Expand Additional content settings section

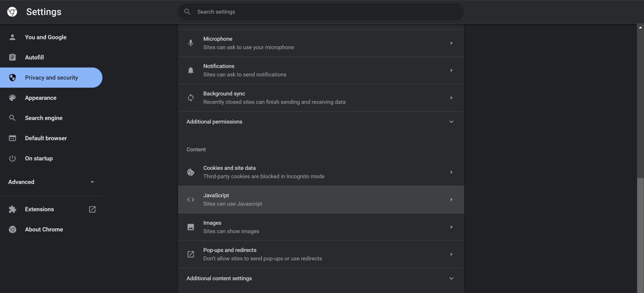451,279
